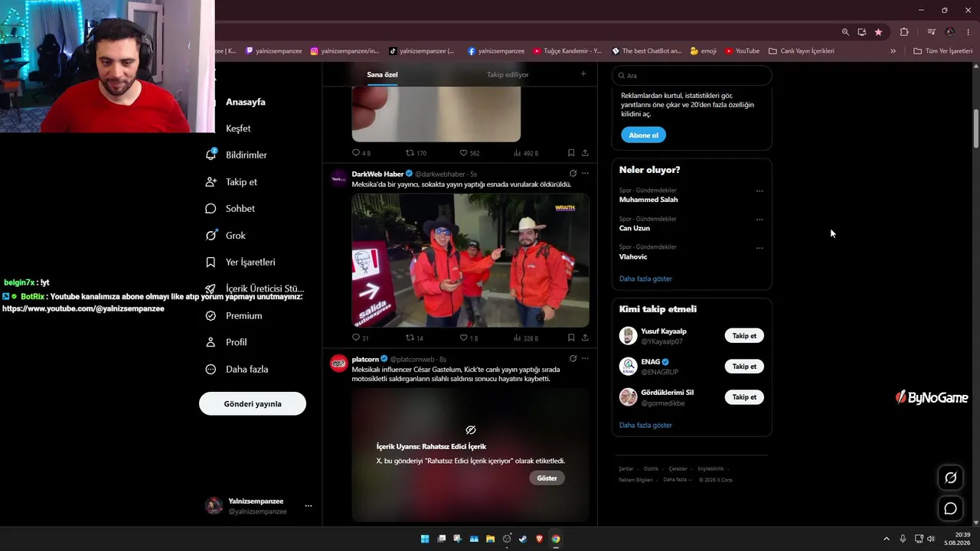
Task: Open account menu for Yalnizsempanzee
Action: coord(309,506)
